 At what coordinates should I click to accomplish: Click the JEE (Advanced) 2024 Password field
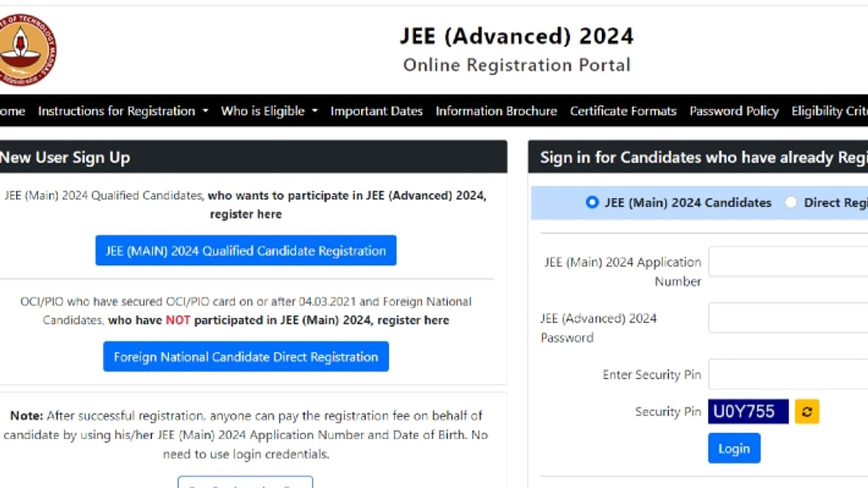point(788,318)
